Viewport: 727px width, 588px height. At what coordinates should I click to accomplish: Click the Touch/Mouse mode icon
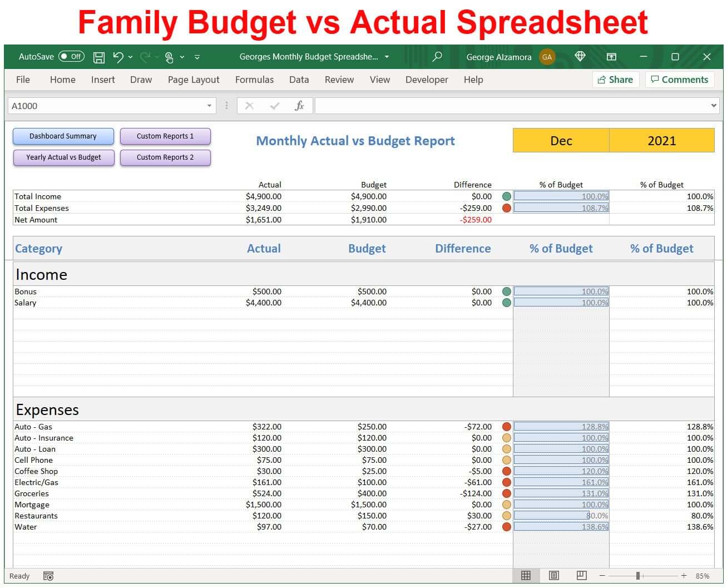pyautogui.click(x=170, y=57)
